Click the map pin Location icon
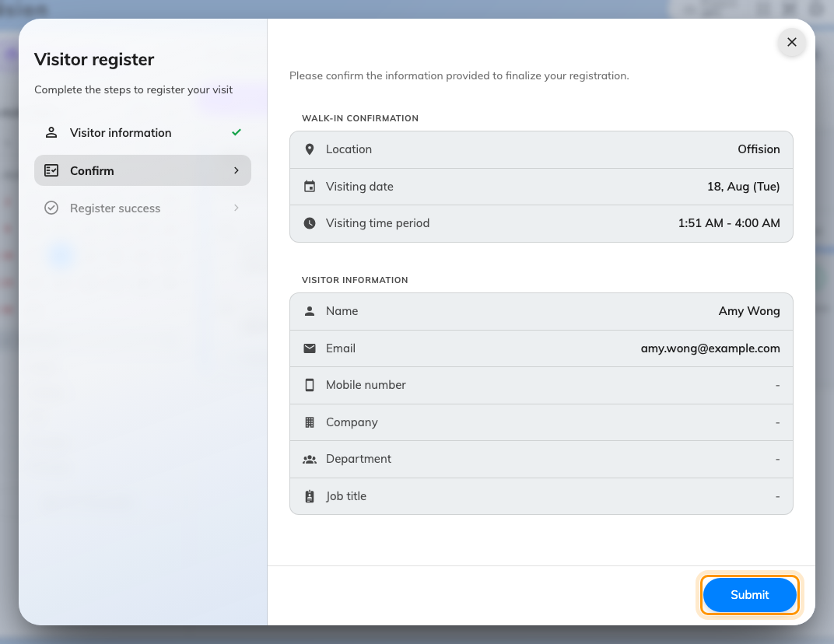 310,149
